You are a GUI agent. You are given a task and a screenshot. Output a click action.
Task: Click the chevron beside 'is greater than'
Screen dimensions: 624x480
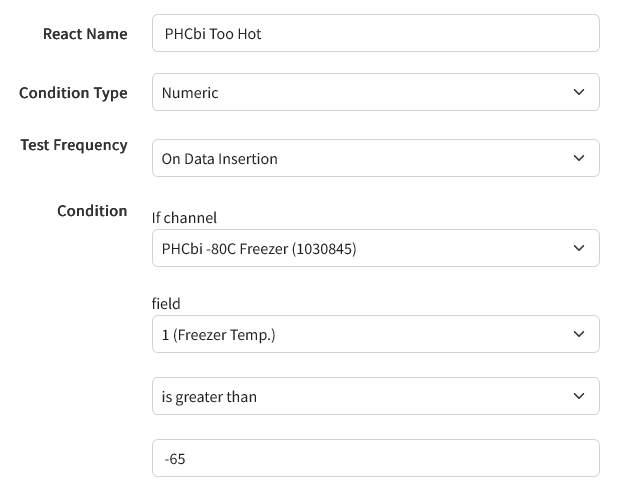coord(579,396)
